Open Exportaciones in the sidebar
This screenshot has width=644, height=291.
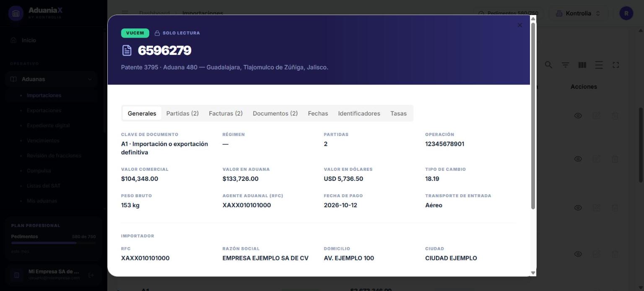pyautogui.click(x=44, y=111)
